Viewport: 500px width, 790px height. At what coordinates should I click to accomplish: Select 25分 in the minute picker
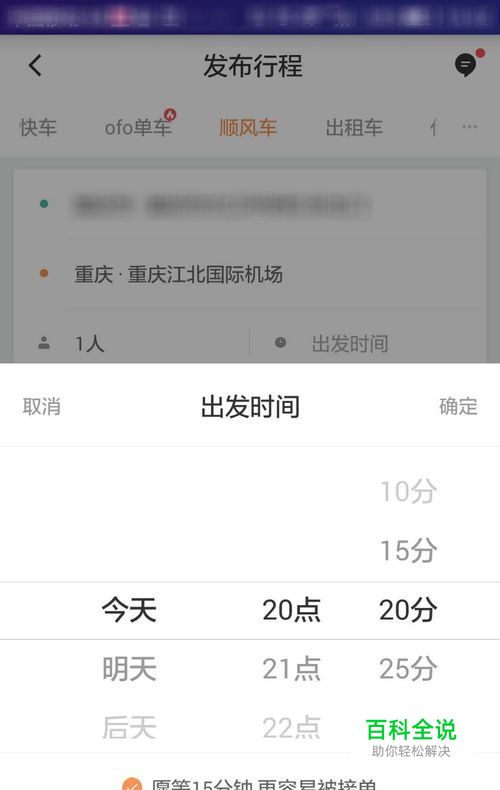(408, 669)
